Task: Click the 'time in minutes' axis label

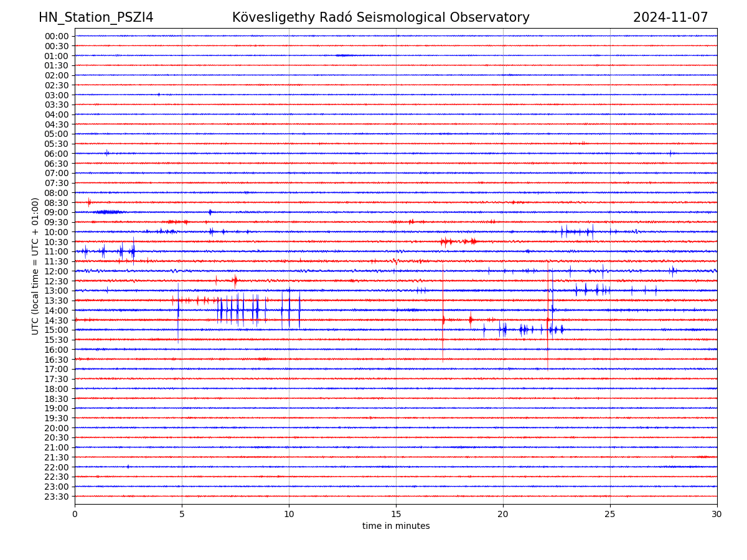Action: tap(396, 526)
